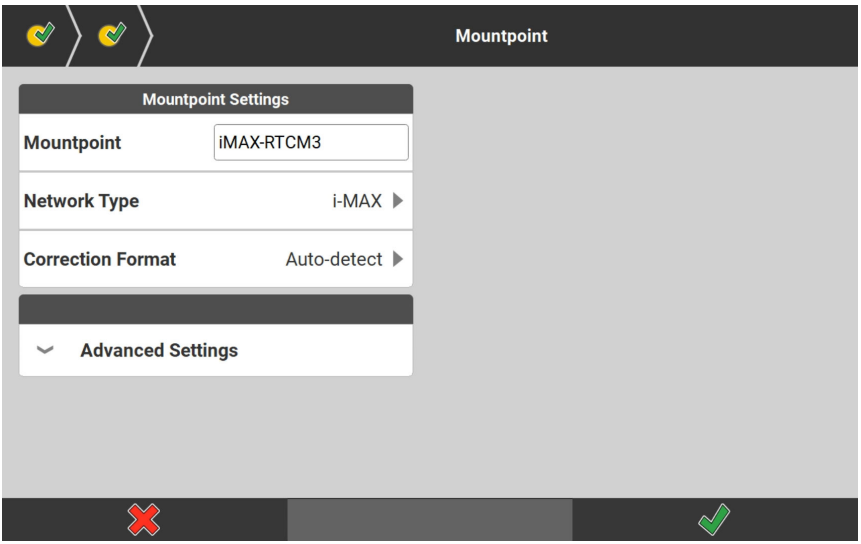Confirm settings with the green checkmark
Viewport: 861px width, 544px height.
pos(715,519)
